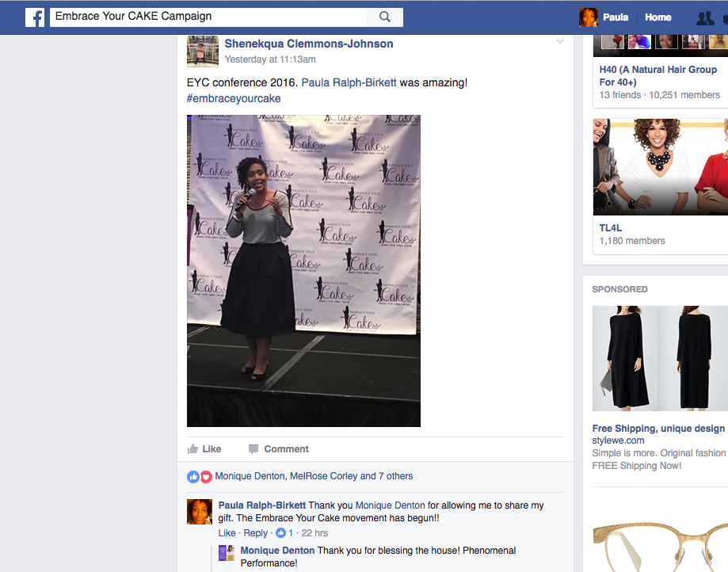Viewport: 728px width, 572px height.
Task: Open H40 Natural Hair Group link
Action: point(657,76)
